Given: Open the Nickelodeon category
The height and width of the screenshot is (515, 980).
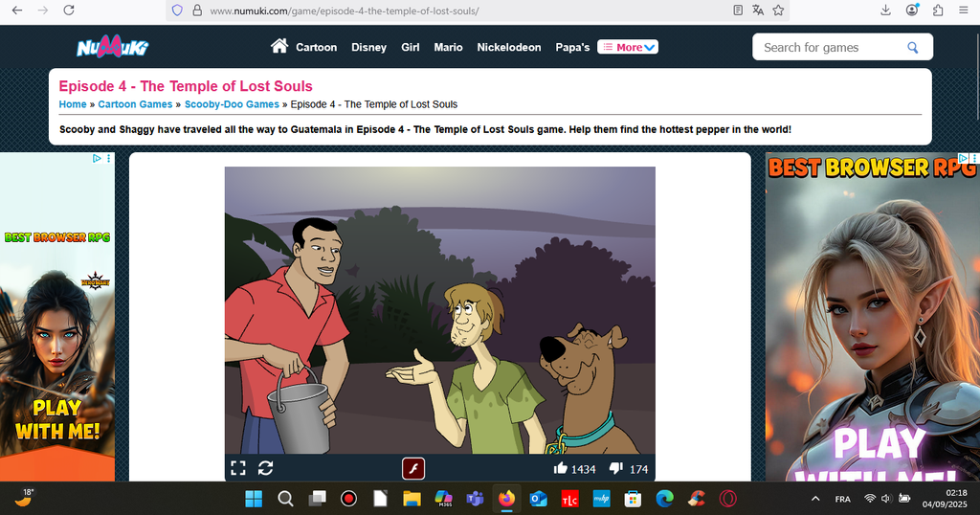Looking at the screenshot, I should click(509, 48).
